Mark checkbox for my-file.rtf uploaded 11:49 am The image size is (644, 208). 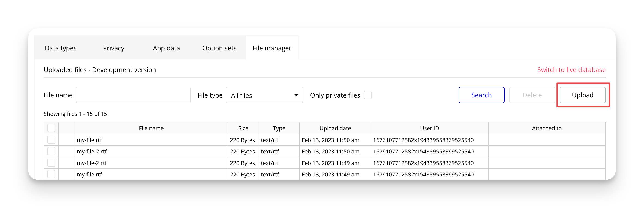51,174
